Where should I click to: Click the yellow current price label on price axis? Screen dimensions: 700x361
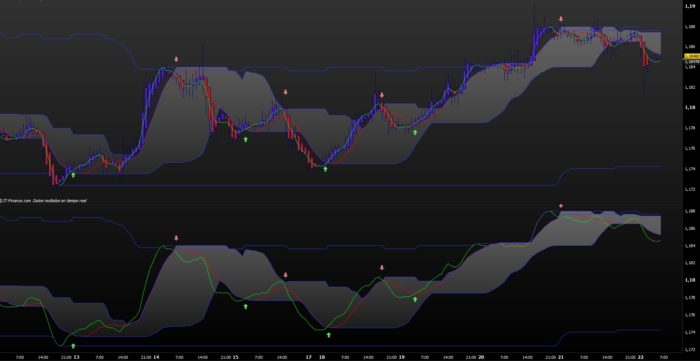[692, 56]
